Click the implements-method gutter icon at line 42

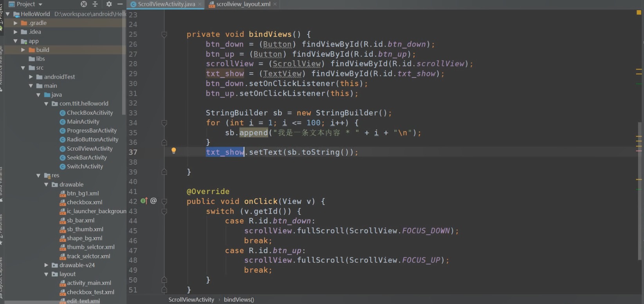(x=144, y=201)
